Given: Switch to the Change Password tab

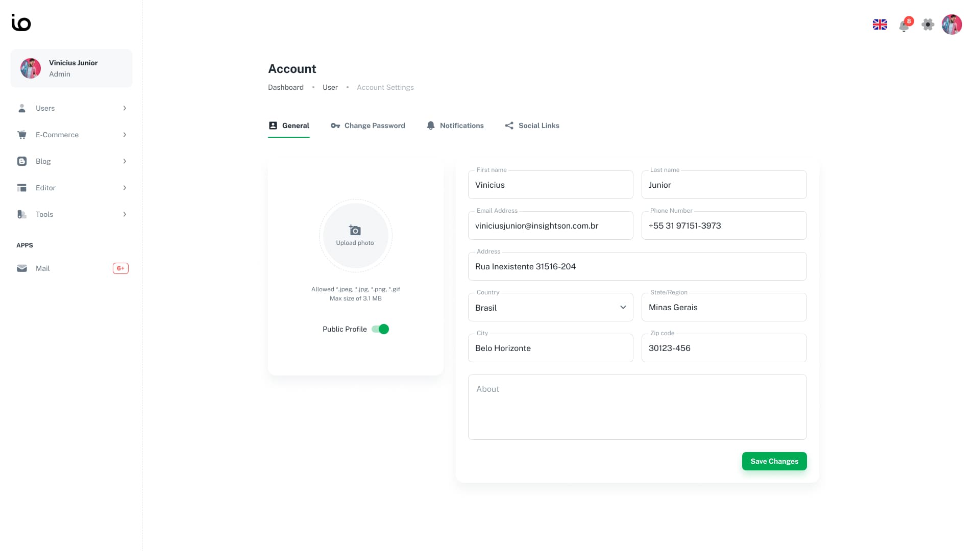Looking at the screenshot, I should tap(367, 126).
